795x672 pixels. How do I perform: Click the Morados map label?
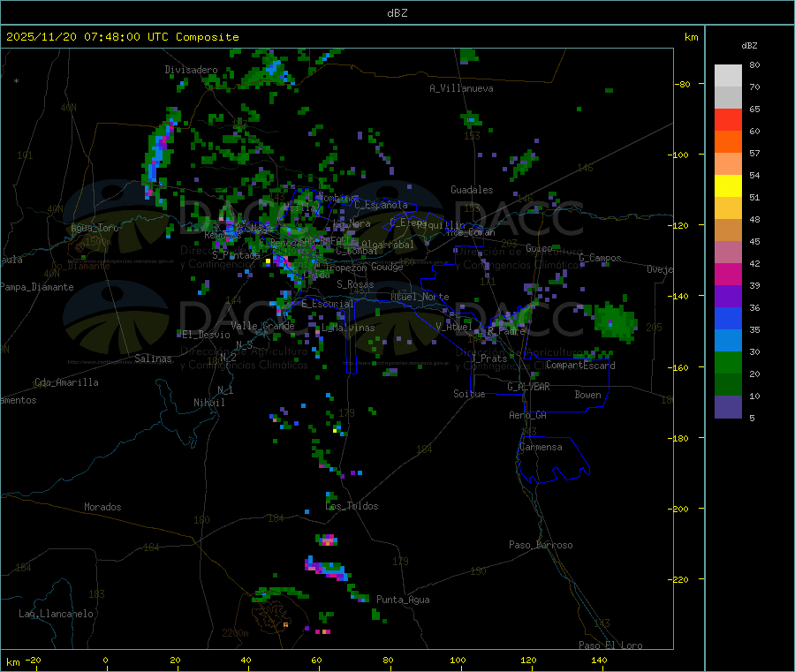102,507
